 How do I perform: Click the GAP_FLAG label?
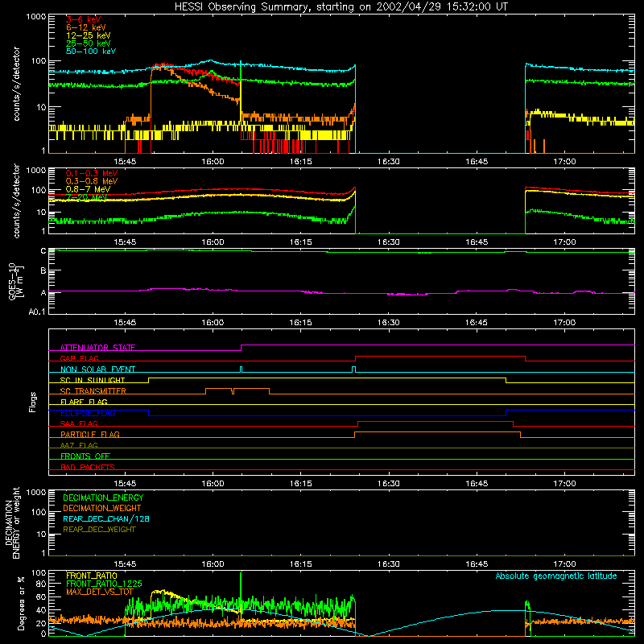pos(79,358)
